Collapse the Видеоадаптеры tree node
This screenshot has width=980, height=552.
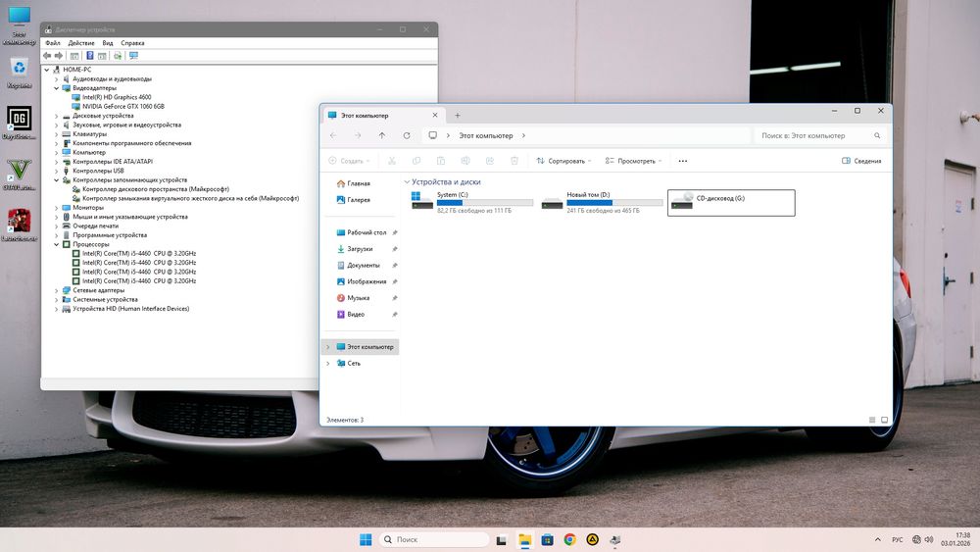tap(57, 88)
